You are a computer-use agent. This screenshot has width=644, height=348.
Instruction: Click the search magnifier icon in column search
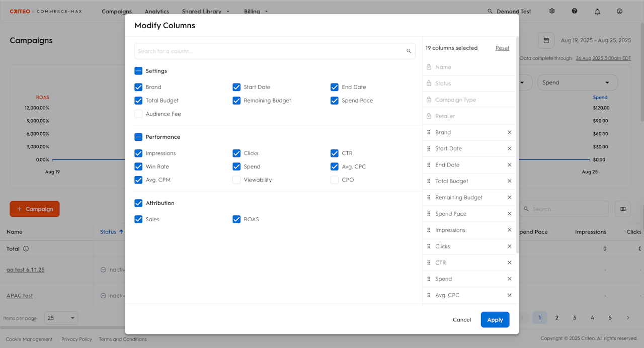409,51
